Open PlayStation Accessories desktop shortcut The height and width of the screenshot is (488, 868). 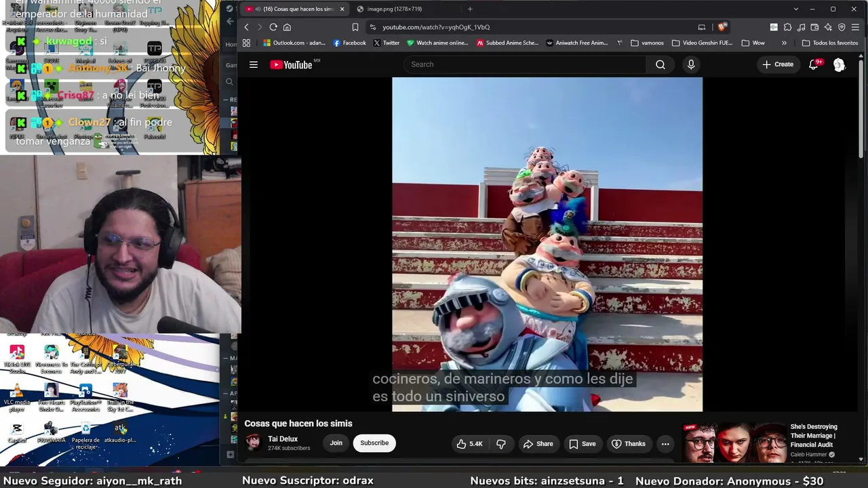coord(85,397)
